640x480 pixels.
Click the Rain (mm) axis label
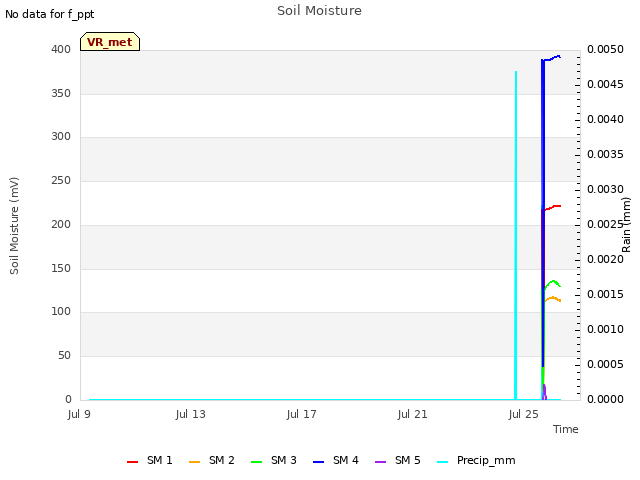click(626, 225)
